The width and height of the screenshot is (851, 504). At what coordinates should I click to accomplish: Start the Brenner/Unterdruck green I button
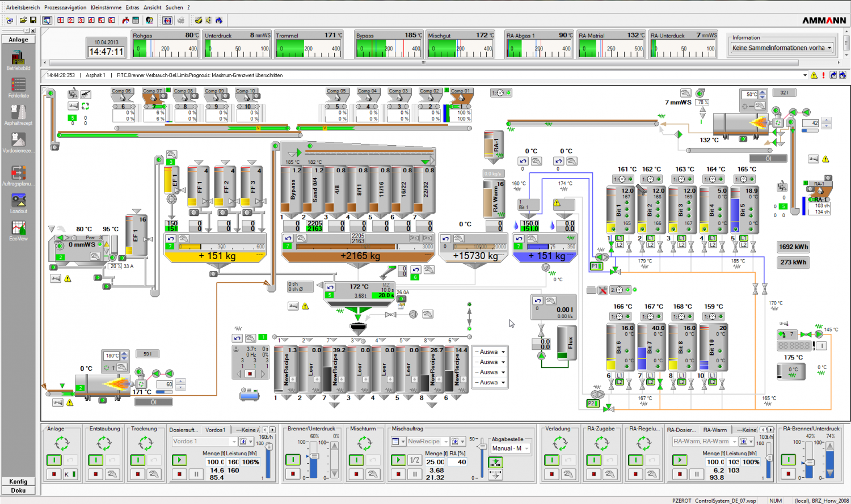293,460
